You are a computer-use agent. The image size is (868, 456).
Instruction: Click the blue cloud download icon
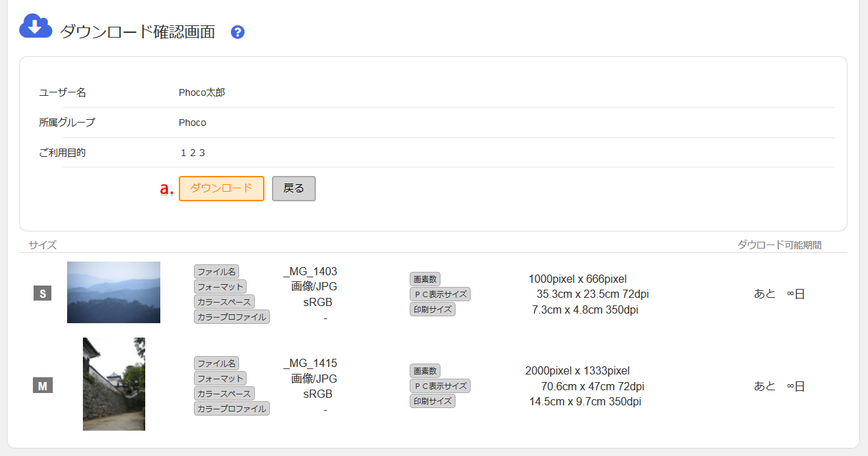click(36, 26)
